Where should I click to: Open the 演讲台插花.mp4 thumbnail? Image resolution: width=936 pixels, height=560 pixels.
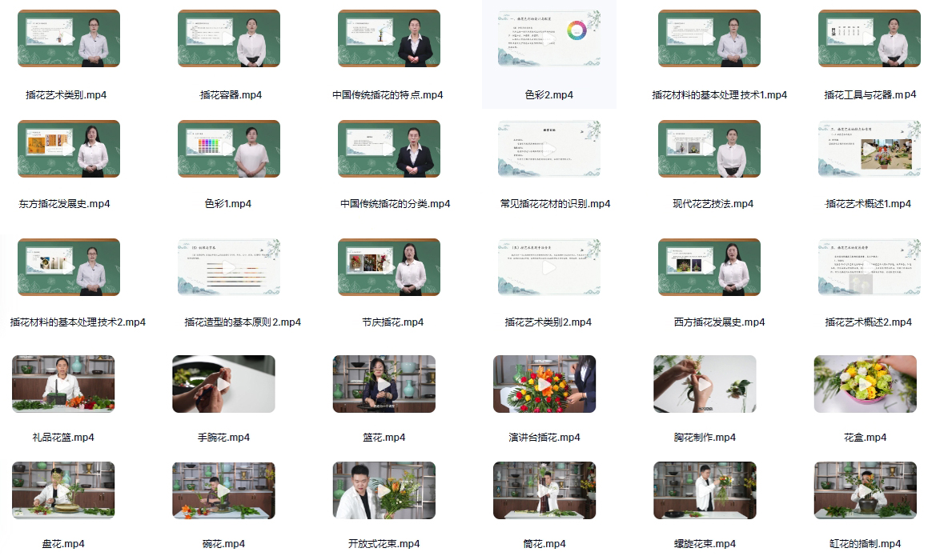(x=544, y=384)
